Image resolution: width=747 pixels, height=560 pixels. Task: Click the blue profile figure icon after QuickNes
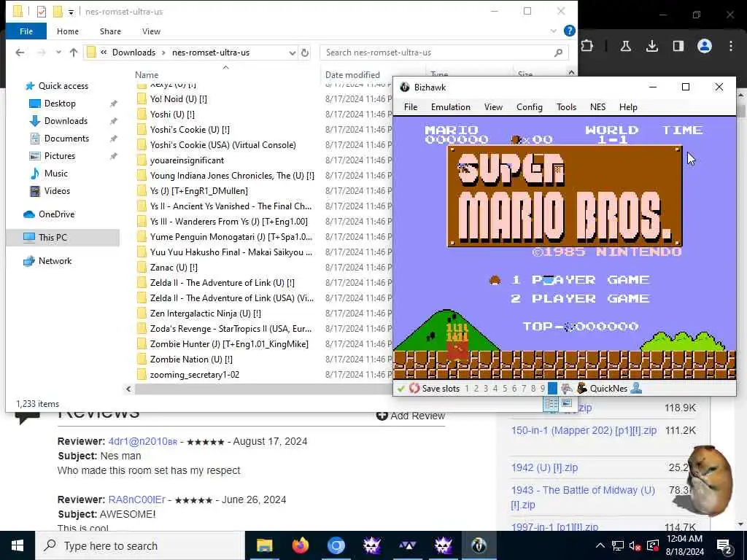[636, 389]
